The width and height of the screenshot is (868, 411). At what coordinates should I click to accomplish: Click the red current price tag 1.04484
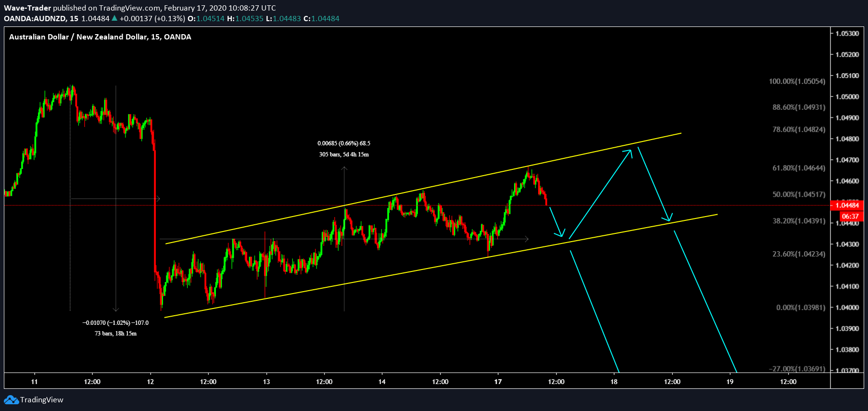pos(847,205)
